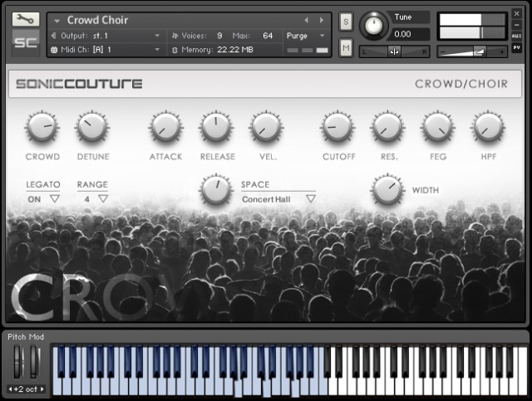Click the SC instrument logo icon
Image resolution: width=532 pixels, height=401 pixels.
pos(26,42)
